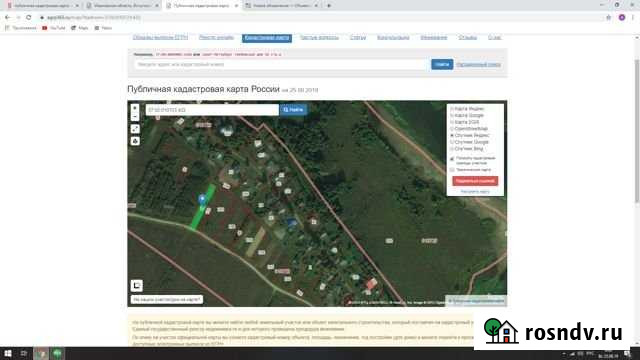Bookmark this page with star icon
This screenshot has width=640, height=360.
point(609,18)
